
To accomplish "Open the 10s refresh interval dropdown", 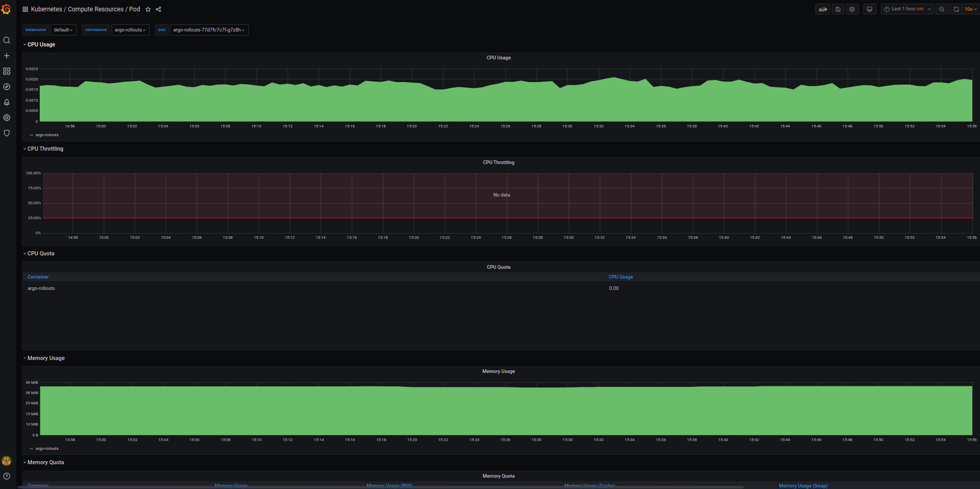I will pyautogui.click(x=970, y=9).
